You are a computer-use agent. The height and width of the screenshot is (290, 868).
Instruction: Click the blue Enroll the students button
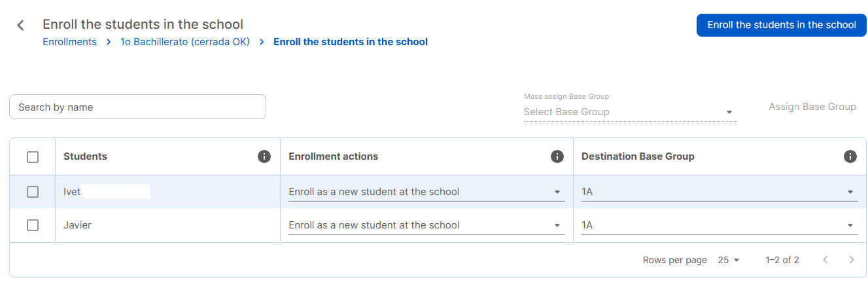pyautogui.click(x=782, y=25)
